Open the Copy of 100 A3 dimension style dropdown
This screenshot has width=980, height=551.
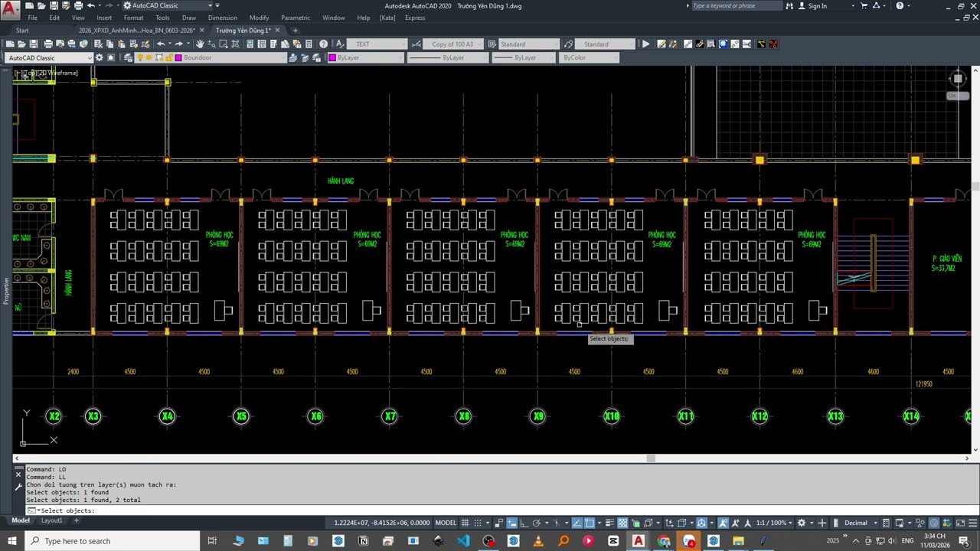point(453,44)
